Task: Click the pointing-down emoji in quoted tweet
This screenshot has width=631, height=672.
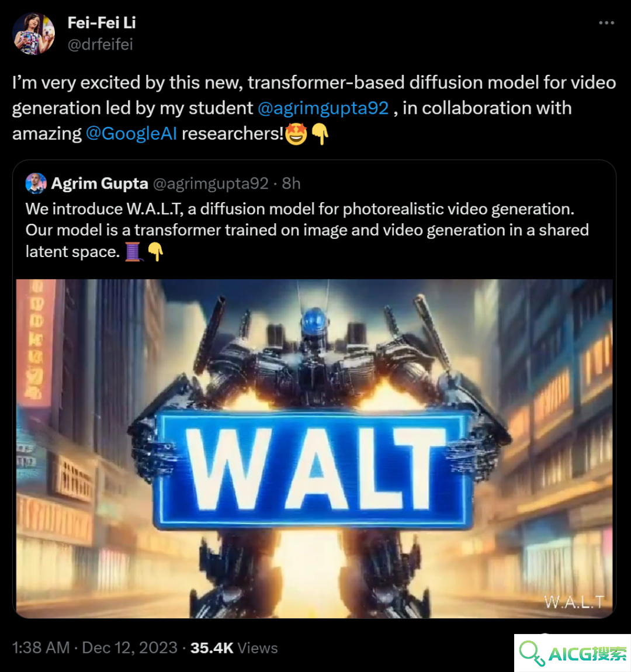Action: click(155, 252)
